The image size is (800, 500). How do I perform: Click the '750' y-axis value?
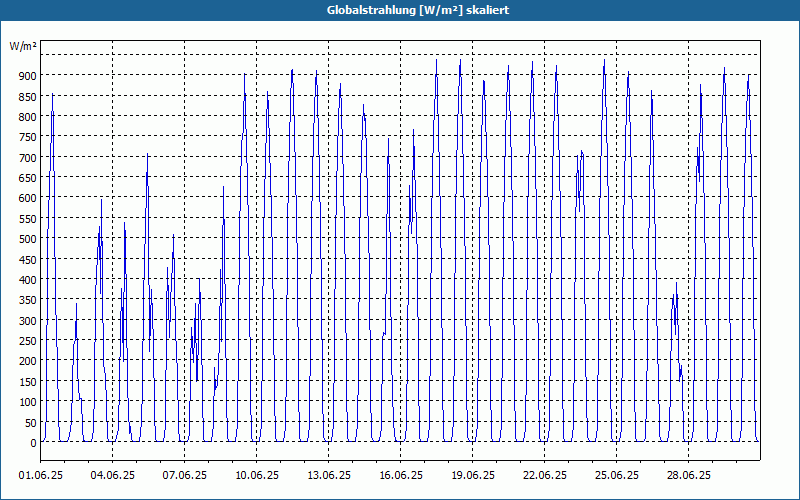click(28, 137)
